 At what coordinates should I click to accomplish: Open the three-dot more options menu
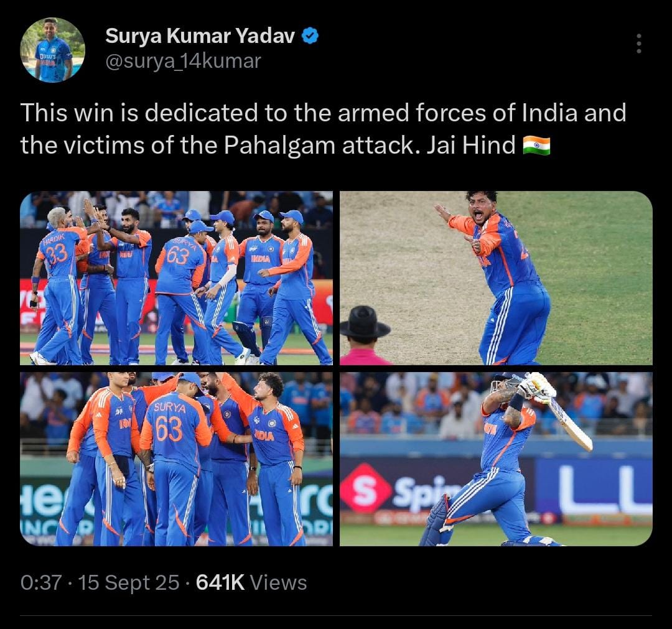(638, 44)
